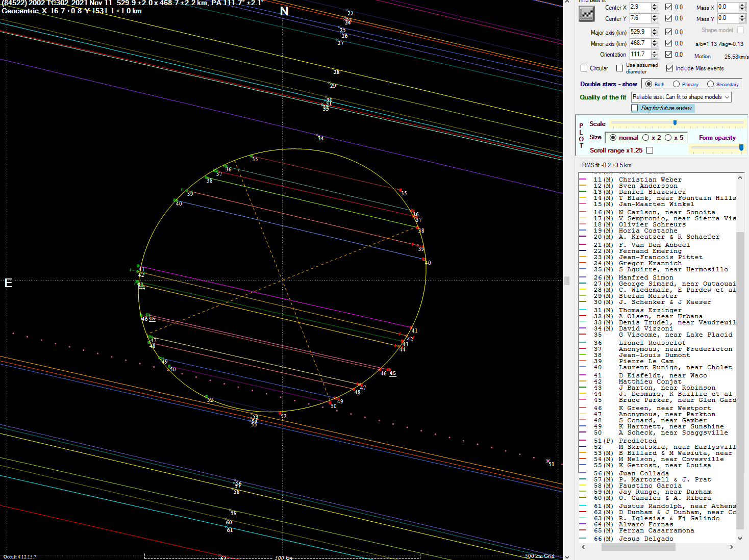Select observer 56 Juan Collada
The image size is (749, 560).
coord(657,473)
